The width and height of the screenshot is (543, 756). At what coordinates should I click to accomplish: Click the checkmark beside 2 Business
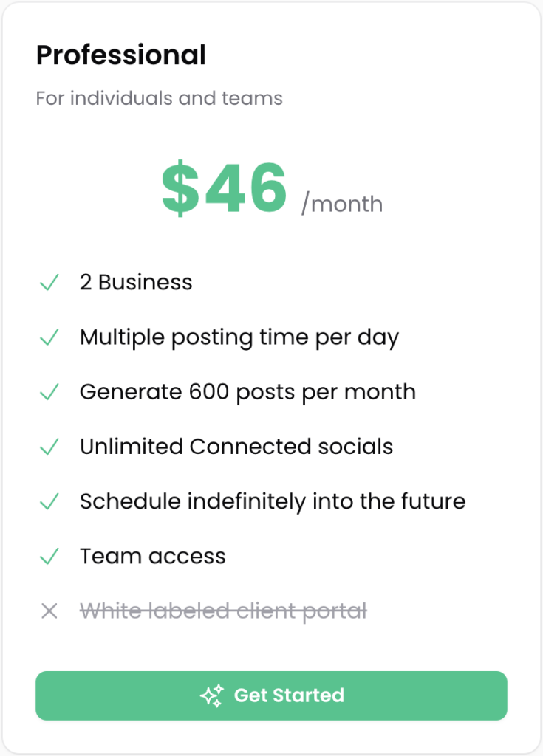(x=49, y=283)
